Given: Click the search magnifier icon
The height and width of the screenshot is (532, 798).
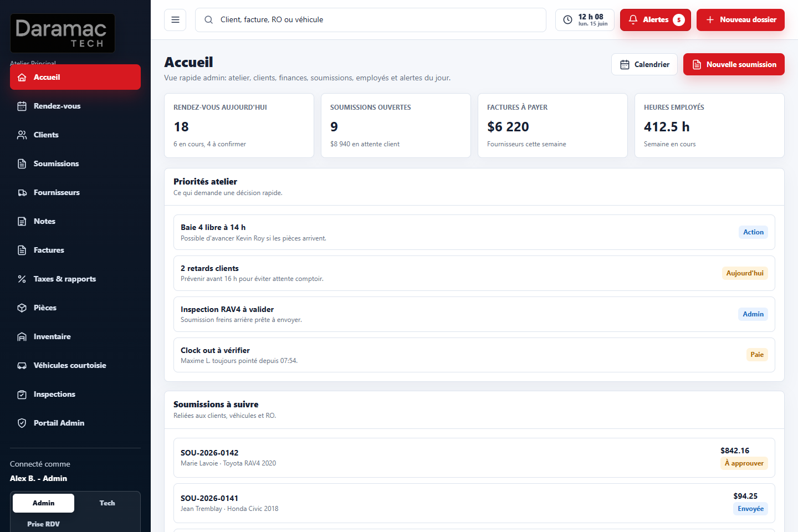Looking at the screenshot, I should coord(208,20).
